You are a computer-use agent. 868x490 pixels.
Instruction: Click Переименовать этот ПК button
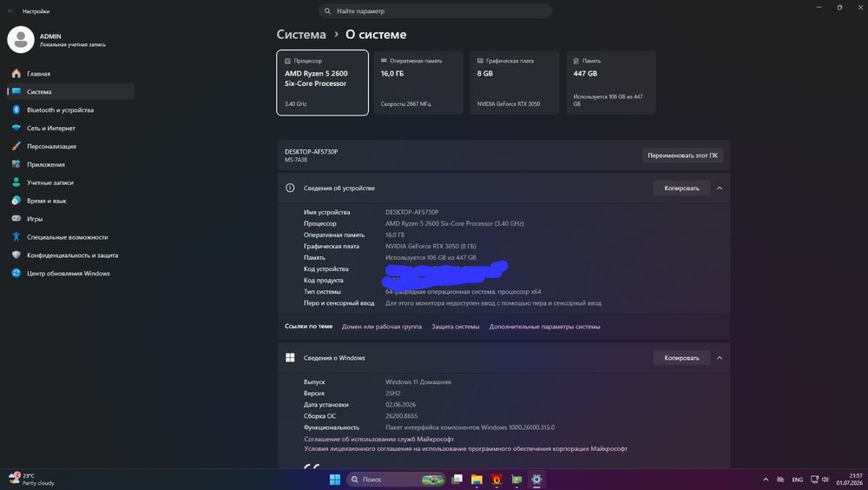[682, 156]
